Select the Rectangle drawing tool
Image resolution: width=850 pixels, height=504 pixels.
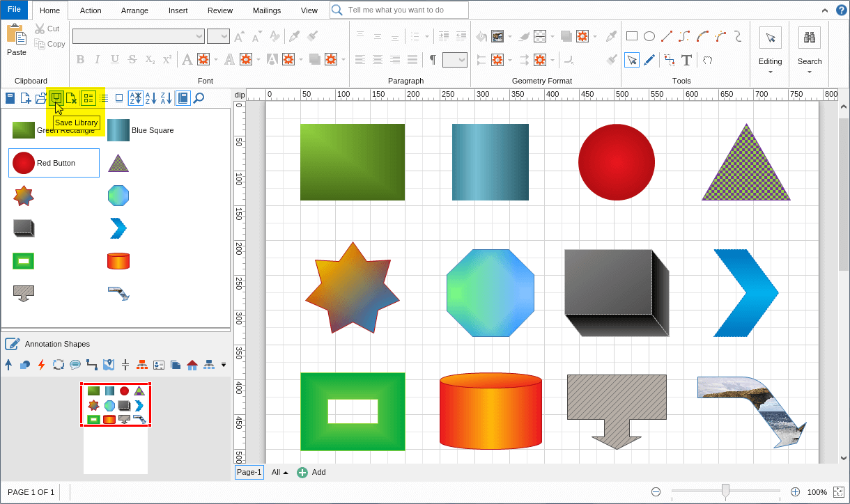(632, 36)
